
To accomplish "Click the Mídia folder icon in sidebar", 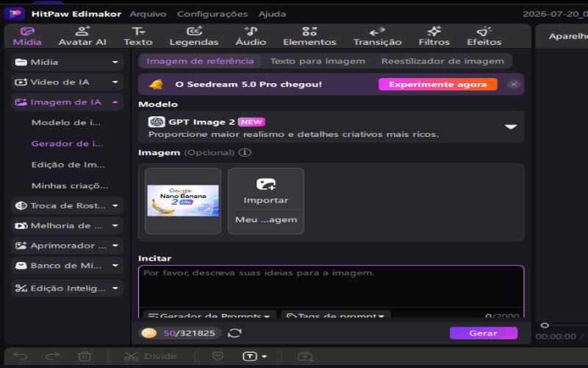I will 21,63.
